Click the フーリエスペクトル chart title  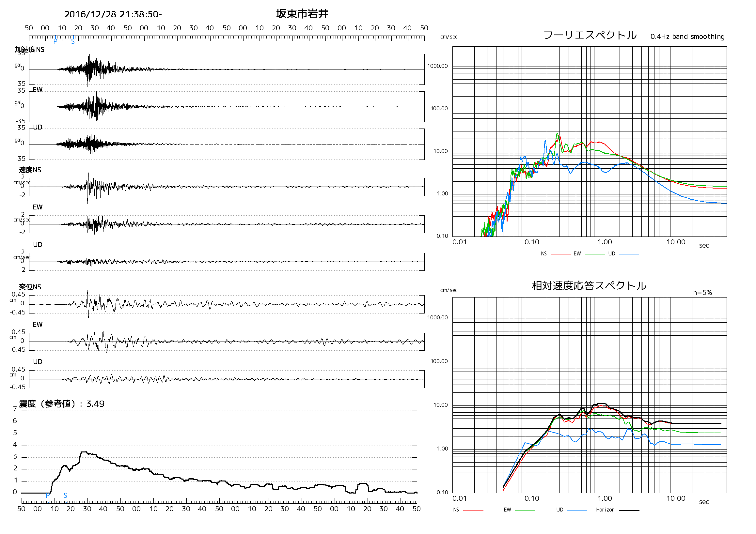590,35
